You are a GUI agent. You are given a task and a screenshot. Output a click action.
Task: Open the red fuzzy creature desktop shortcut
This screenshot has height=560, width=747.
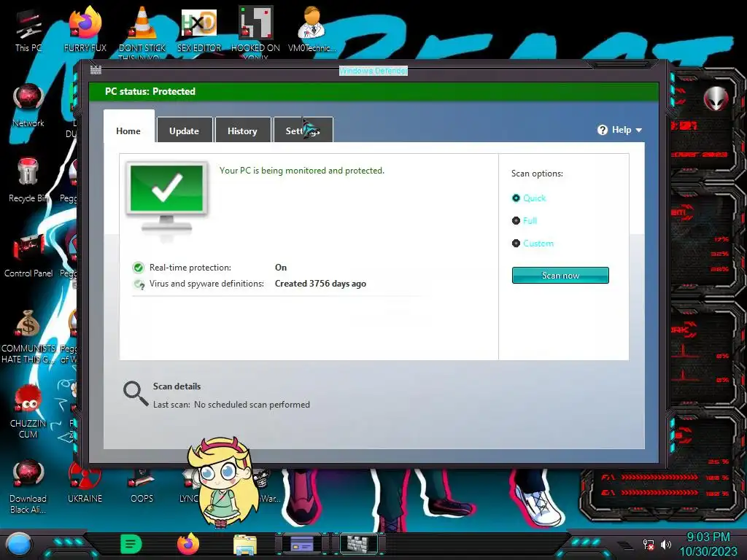[x=28, y=411]
